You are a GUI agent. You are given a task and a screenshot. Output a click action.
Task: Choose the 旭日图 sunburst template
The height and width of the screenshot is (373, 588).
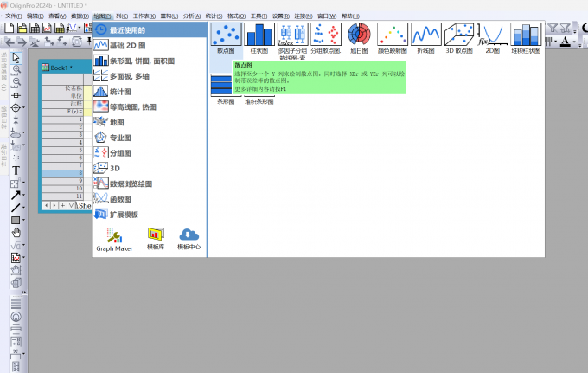pos(359,38)
